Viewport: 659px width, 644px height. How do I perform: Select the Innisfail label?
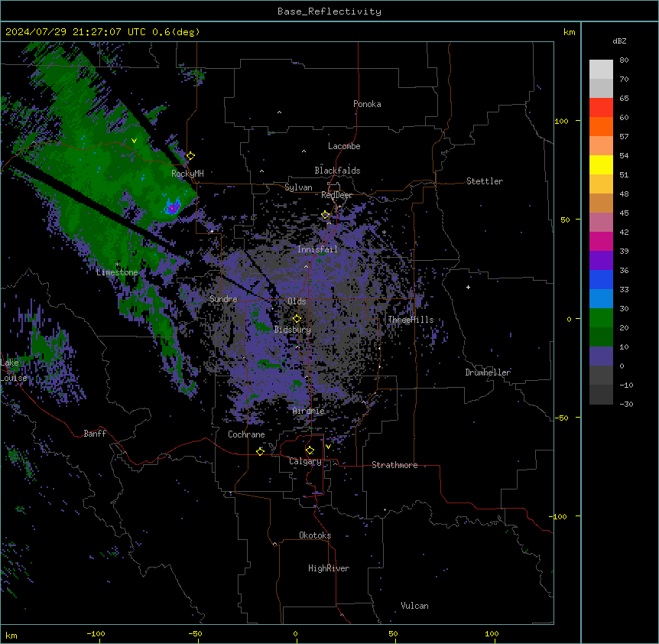[317, 249]
